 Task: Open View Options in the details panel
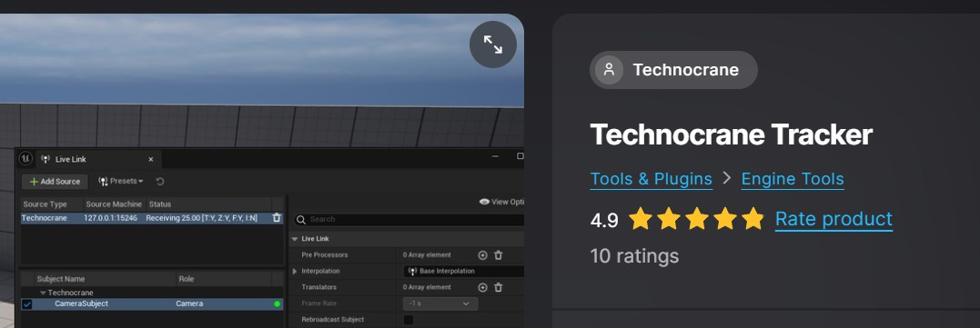point(501,202)
